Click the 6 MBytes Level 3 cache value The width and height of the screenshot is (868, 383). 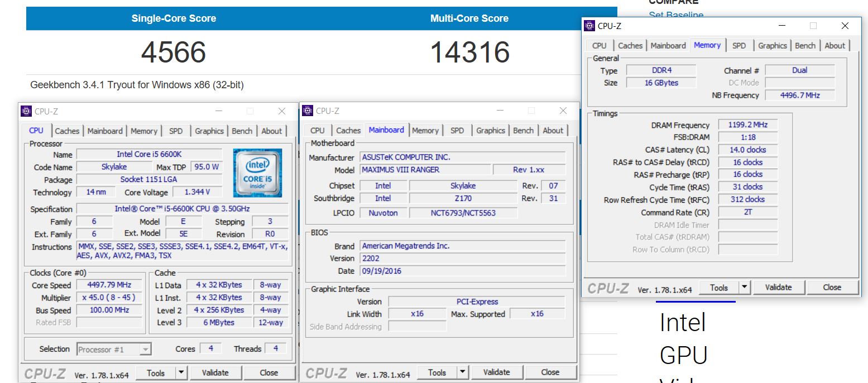click(x=218, y=323)
